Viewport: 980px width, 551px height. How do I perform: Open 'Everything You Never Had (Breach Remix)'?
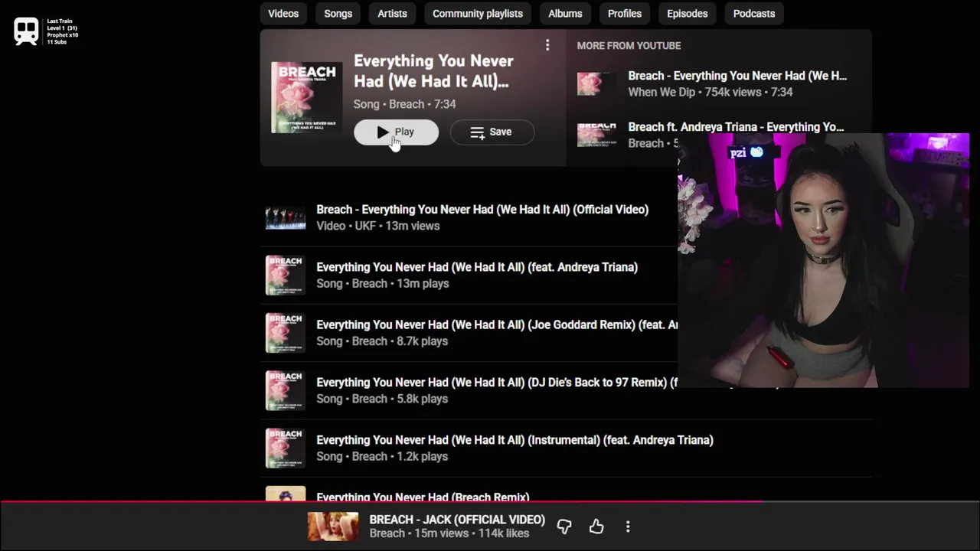click(423, 496)
